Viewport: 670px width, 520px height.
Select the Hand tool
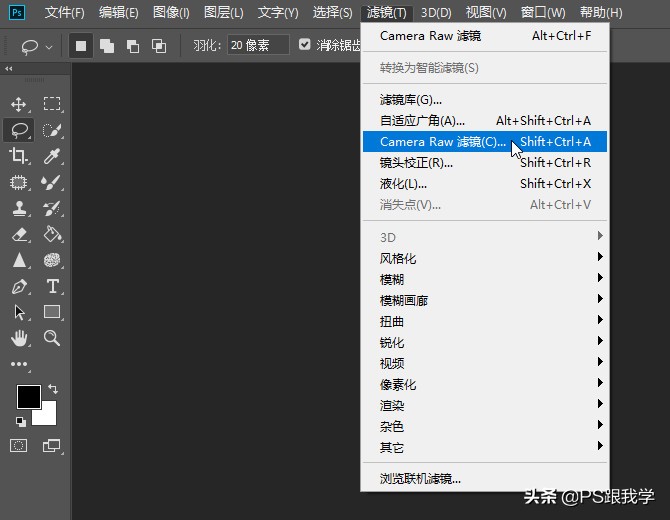(19, 338)
